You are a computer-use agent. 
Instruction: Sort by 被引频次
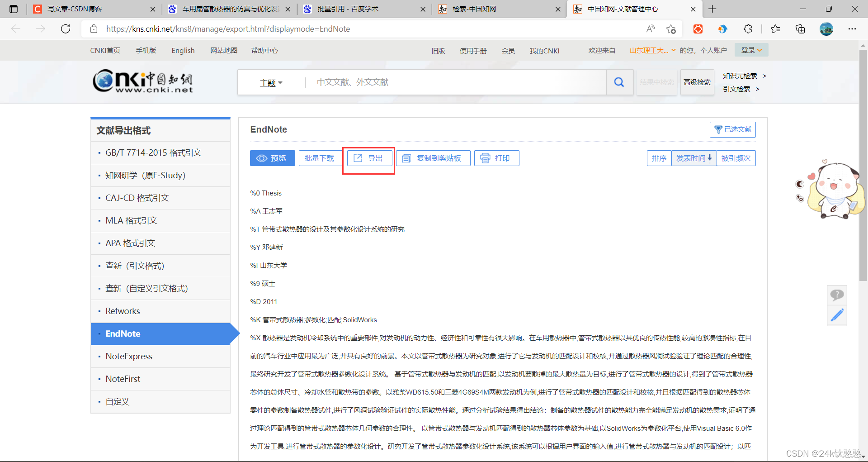point(736,158)
